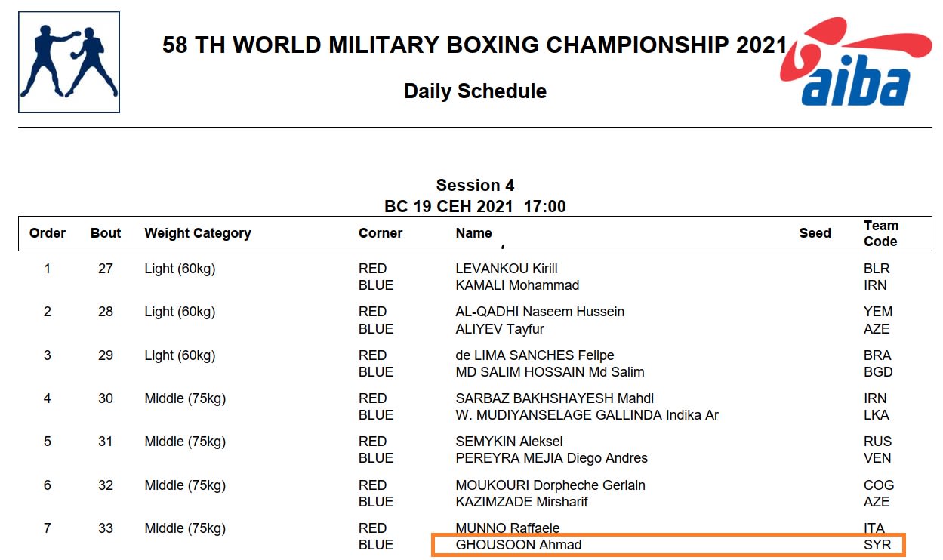Click SARBAZ BAKHSHAYESH Mahdi name
The image size is (943, 560).
555,398
